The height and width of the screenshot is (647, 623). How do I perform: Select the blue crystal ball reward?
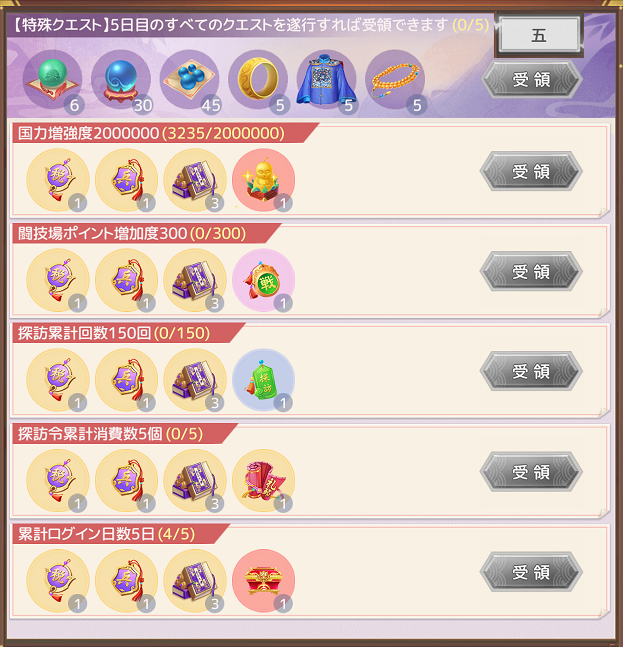[x=121, y=80]
